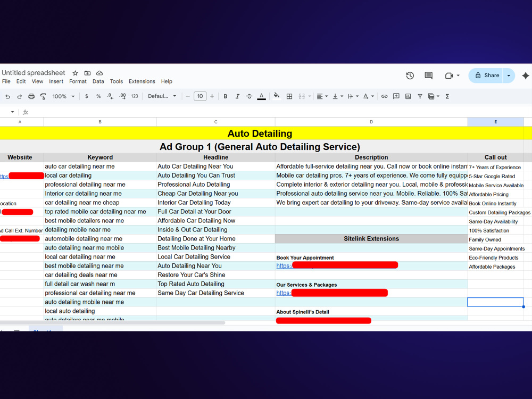532x399 pixels.
Task: Open the Extensions menu
Action: tap(142, 81)
